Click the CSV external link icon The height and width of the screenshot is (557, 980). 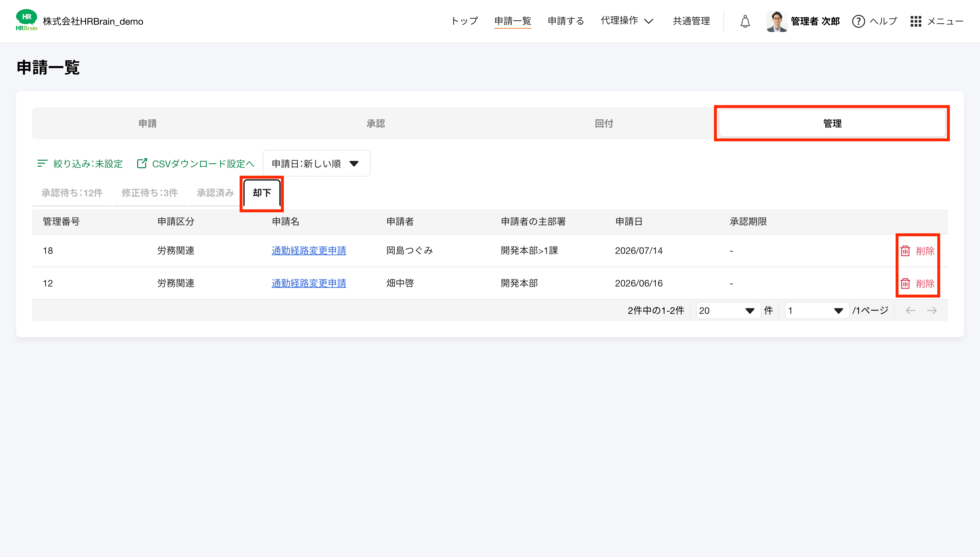(142, 164)
